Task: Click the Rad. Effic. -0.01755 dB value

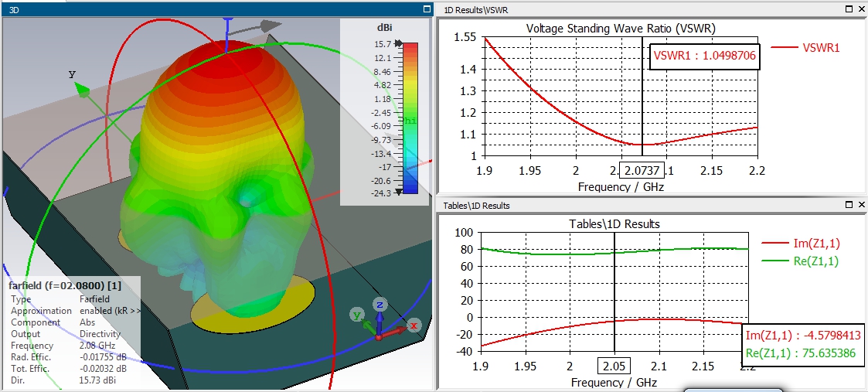Action: tap(102, 357)
